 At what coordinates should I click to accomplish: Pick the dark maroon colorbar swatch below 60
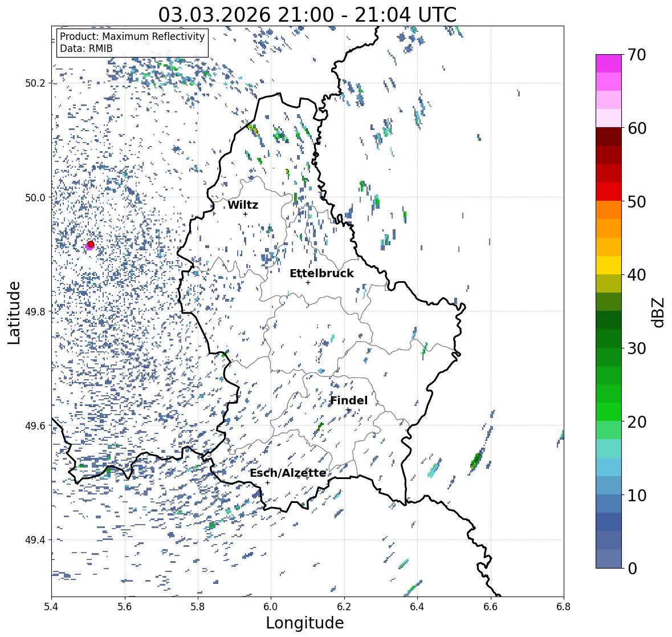pos(609,137)
